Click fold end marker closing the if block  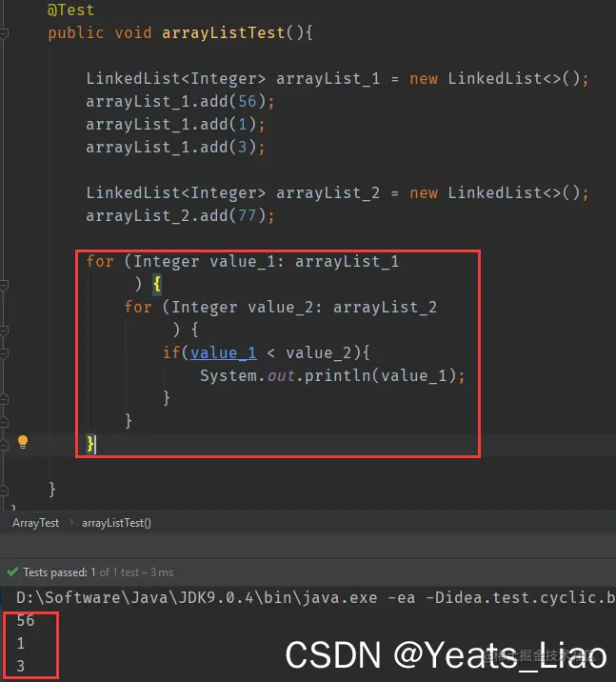click(4, 399)
